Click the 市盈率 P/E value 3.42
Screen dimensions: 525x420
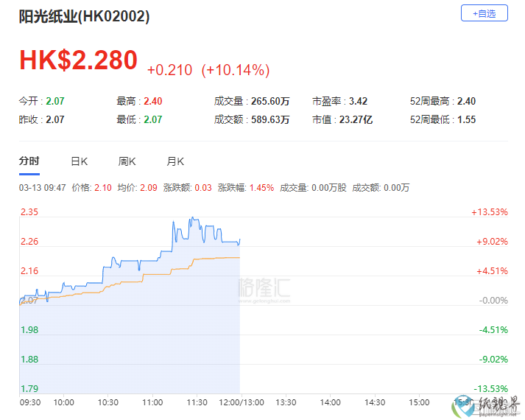tap(359, 101)
